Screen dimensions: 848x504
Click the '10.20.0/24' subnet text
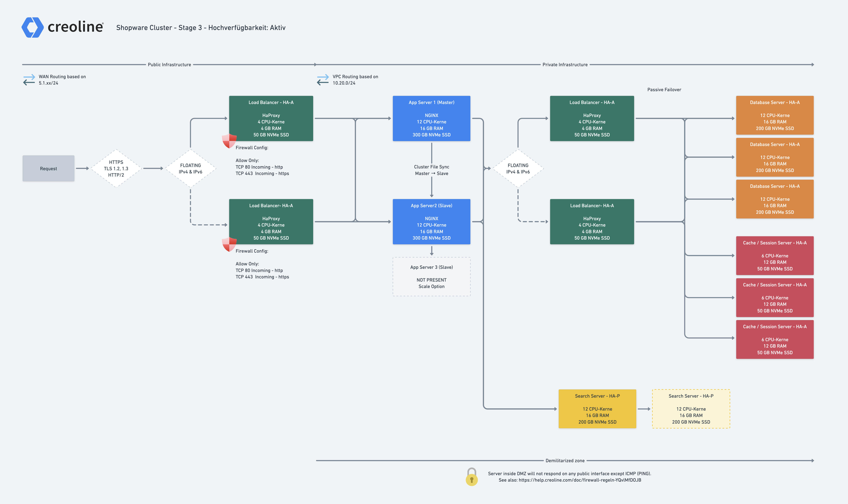click(x=344, y=83)
